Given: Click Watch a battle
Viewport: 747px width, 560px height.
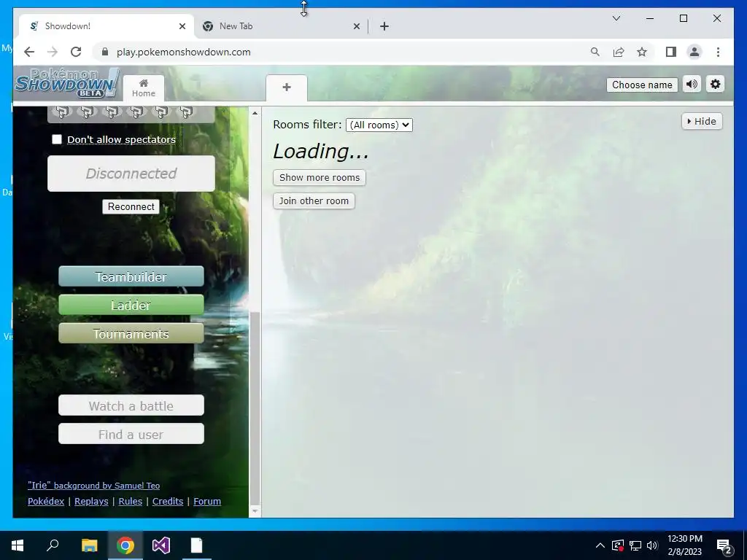Looking at the screenshot, I should (131, 405).
